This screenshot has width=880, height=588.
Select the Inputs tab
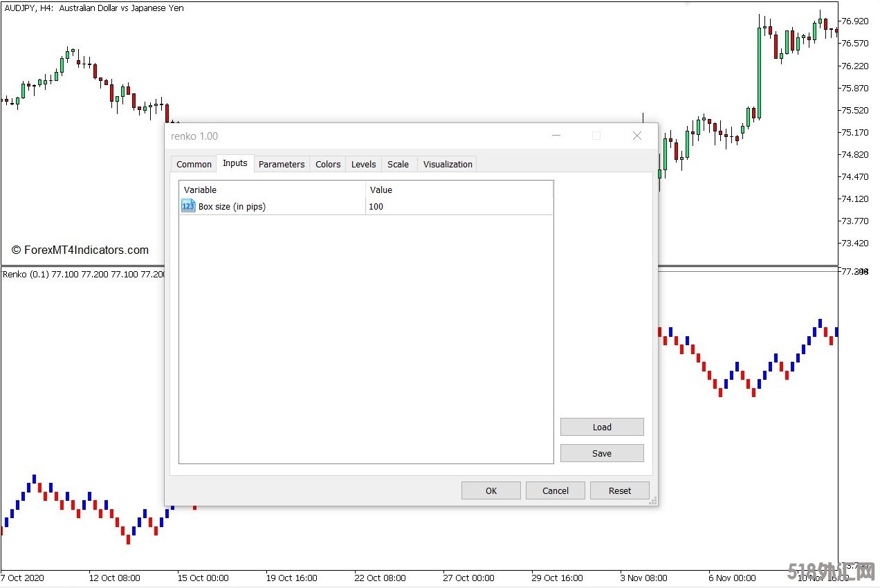pos(235,163)
